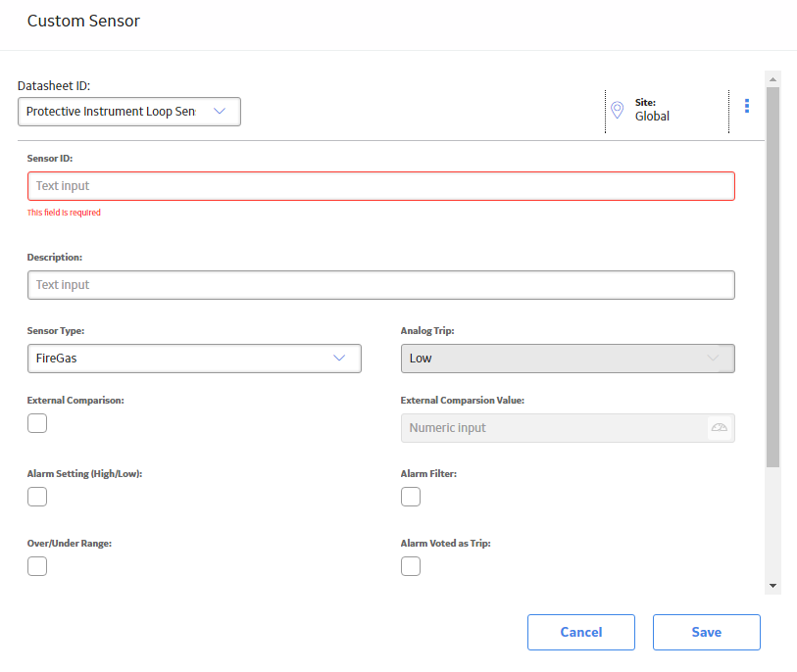
Task: Click the Sensor Type chevron arrow
Action: coord(339,359)
